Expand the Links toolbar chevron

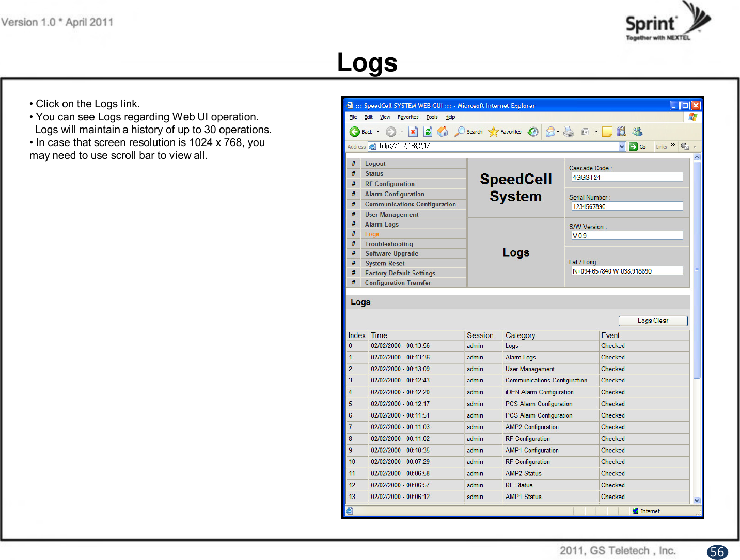point(673,145)
